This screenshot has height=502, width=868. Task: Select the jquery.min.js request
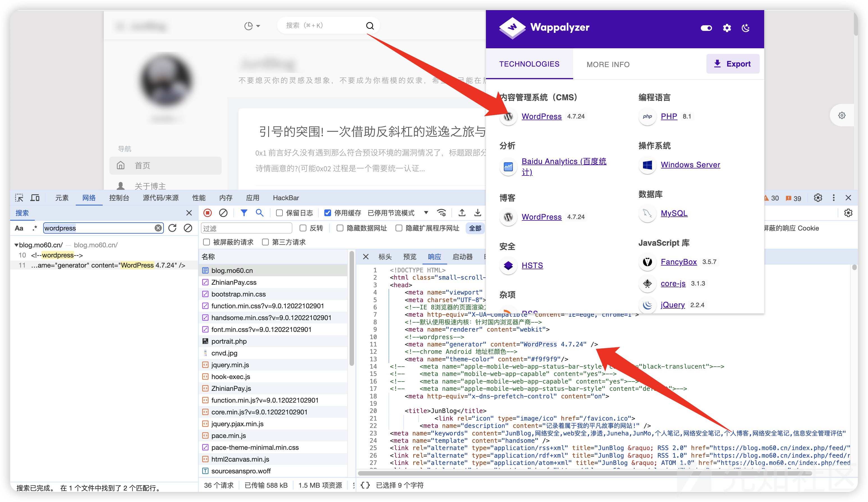(274, 365)
